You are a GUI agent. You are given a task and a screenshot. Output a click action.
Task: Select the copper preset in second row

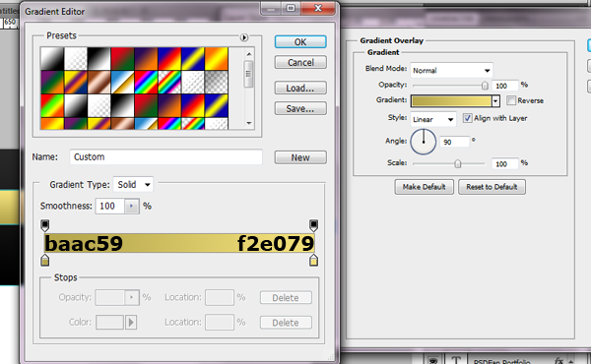[98, 82]
